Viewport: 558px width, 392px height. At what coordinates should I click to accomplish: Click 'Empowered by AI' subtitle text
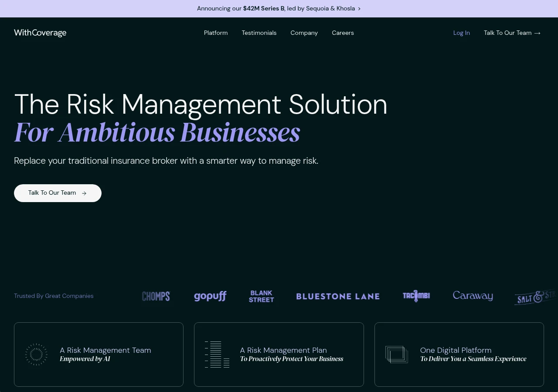pyautogui.click(x=85, y=359)
